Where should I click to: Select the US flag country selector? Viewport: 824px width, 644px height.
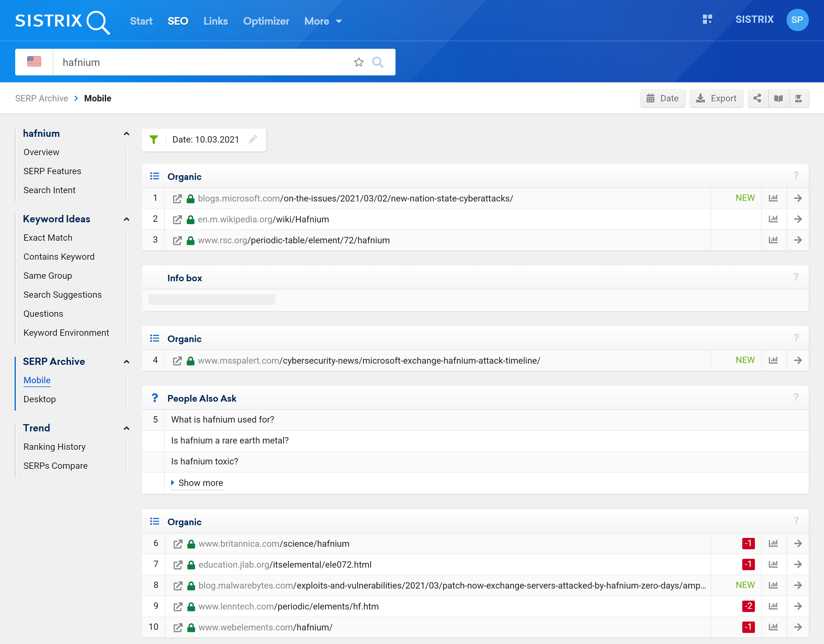coord(34,62)
